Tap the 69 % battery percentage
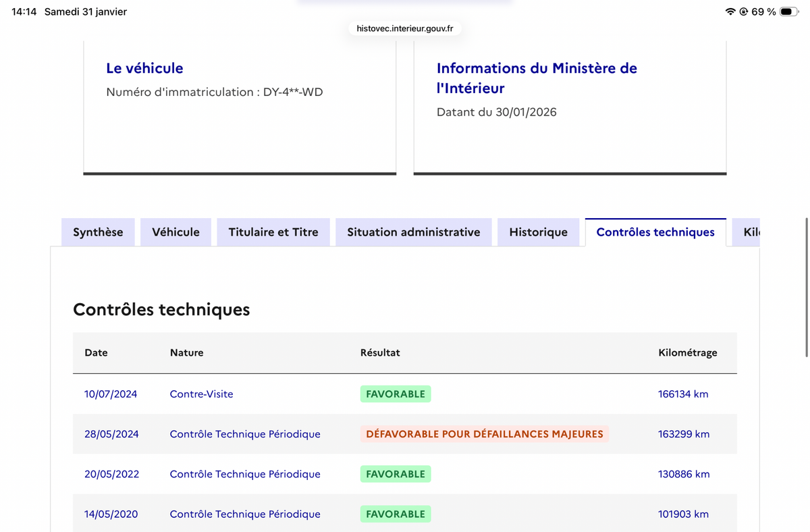The width and height of the screenshot is (810, 532). tap(763, 11)
